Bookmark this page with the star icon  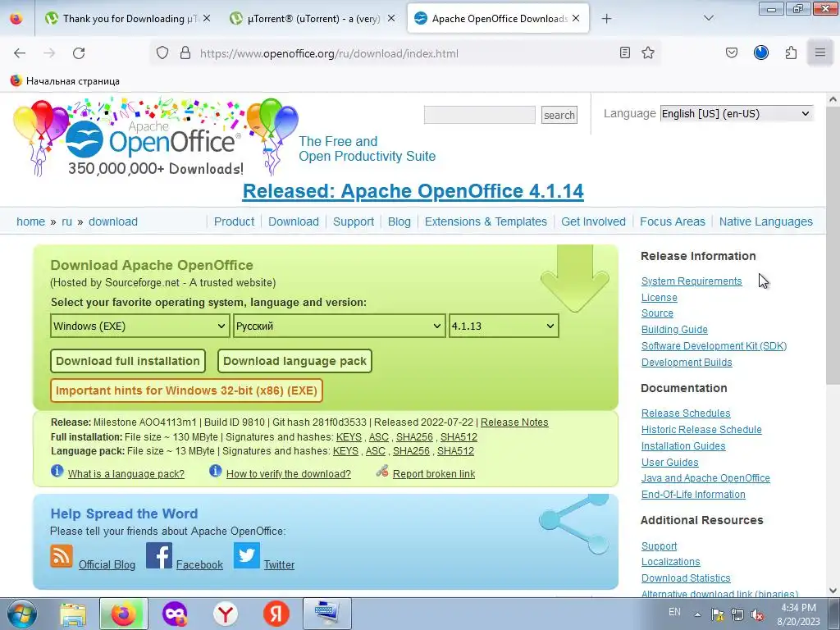pos(648,53)
